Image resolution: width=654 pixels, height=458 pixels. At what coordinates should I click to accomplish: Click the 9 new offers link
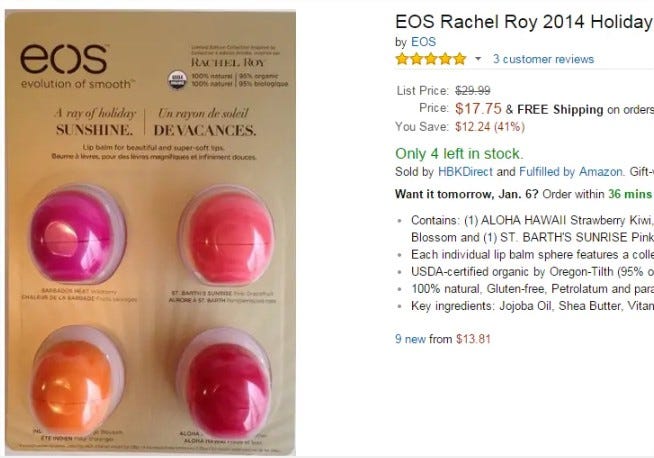(410, 339)
